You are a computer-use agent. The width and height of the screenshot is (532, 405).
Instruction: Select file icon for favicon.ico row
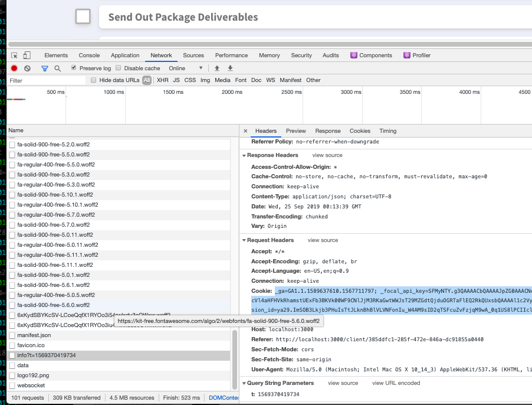[x=12, y=345]
